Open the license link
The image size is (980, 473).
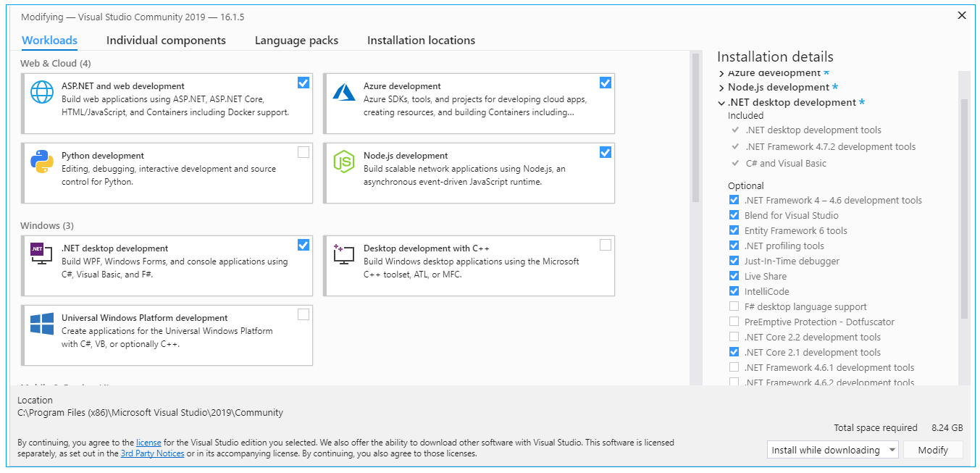click(x=148, y=442)
